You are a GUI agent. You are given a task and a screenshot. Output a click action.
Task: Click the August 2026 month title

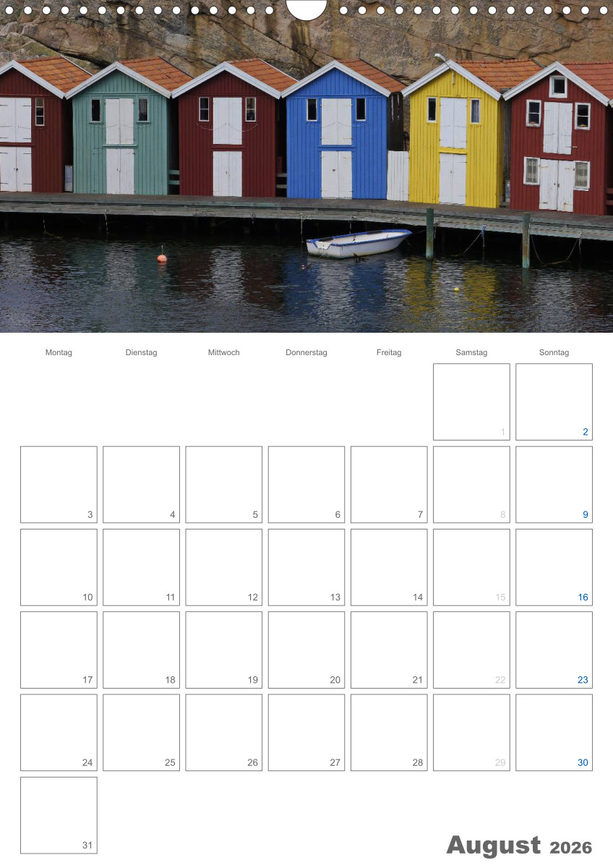click(519, 846)
